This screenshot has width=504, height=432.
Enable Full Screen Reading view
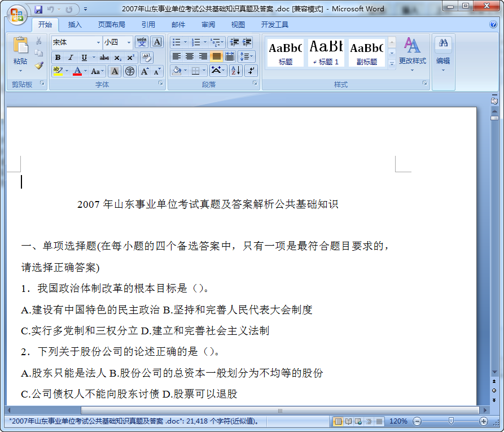pos(348,422)
